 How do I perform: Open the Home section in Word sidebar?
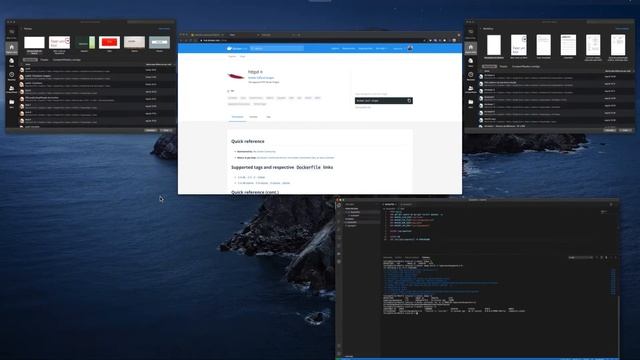click(471, 49)
